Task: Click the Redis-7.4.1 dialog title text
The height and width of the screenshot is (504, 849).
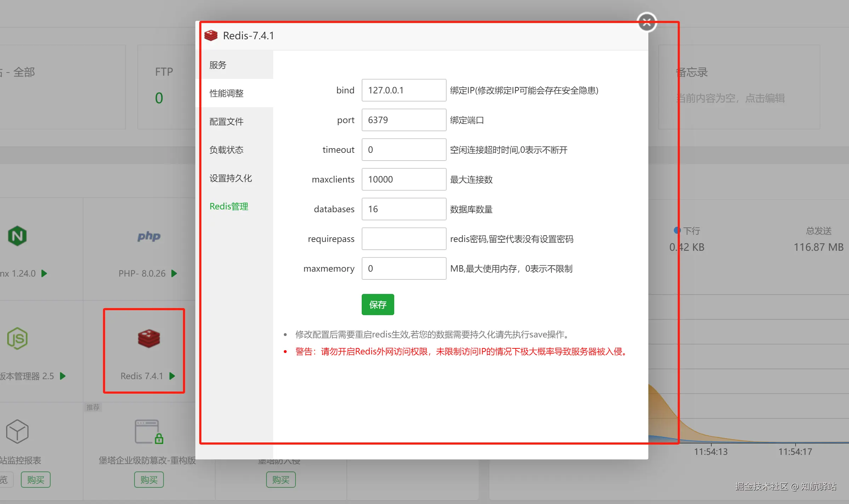Action: (x=248, y=36)
